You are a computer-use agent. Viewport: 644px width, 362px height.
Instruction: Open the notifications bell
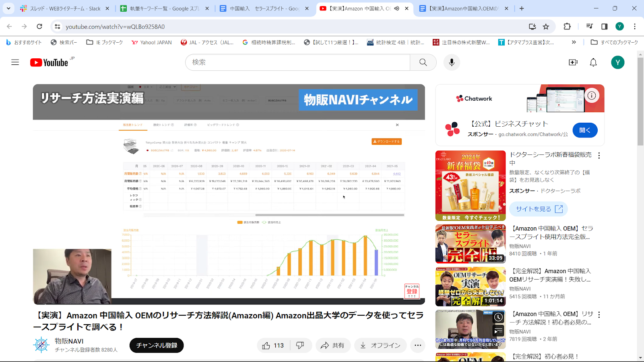click(x=593, y=62)
